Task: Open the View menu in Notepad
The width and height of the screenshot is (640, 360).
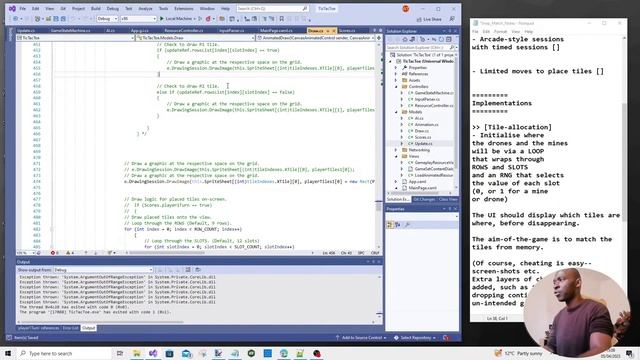Action: pyautogui.click(x=516, y=31)
